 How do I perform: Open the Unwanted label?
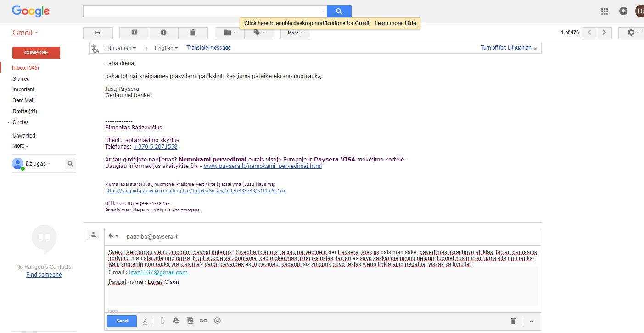point(24,136)
